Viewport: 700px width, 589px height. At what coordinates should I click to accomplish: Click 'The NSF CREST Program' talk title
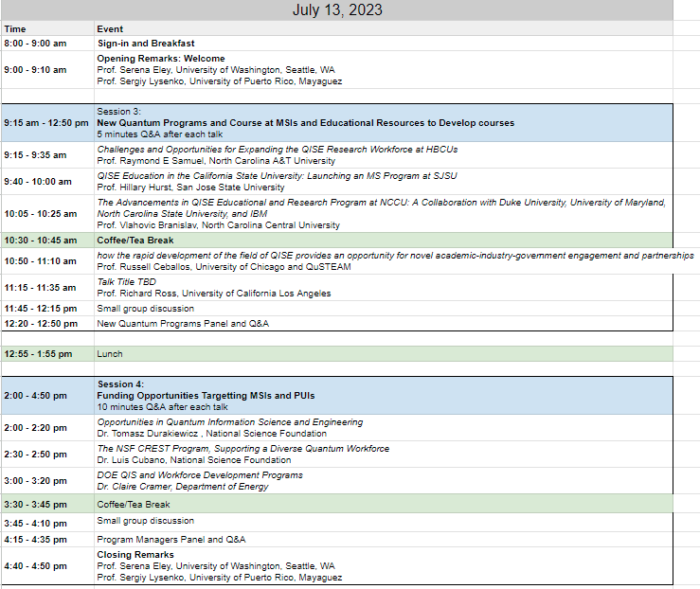coord(243,449)
